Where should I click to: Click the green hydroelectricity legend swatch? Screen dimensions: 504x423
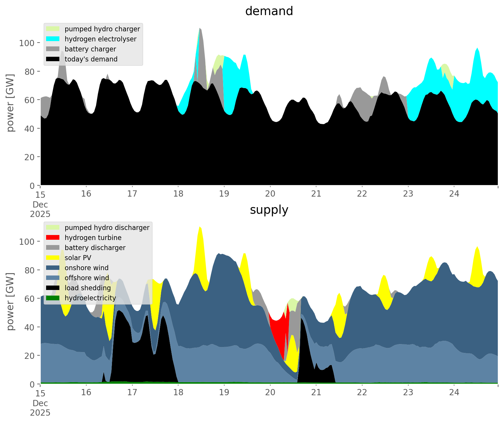53,298
